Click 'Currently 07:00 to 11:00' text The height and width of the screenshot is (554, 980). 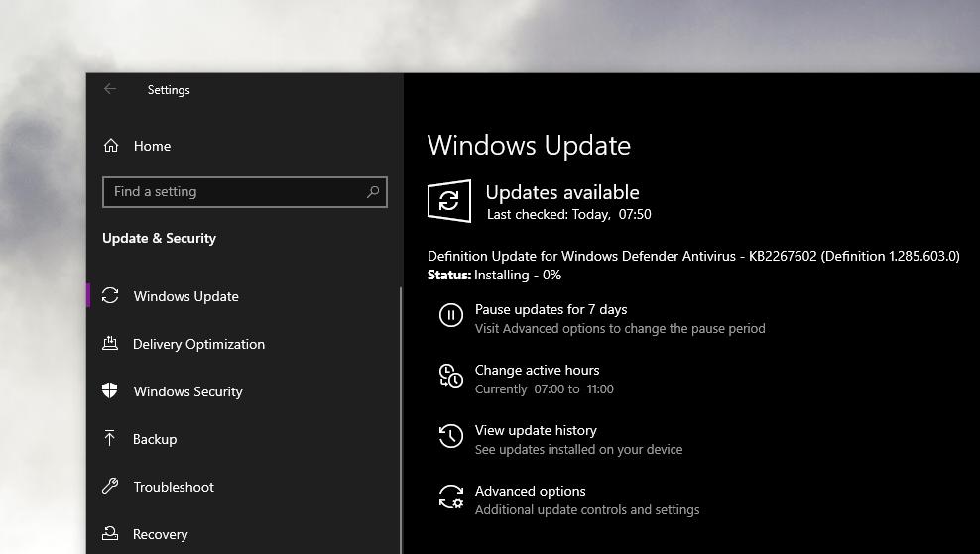544,389
